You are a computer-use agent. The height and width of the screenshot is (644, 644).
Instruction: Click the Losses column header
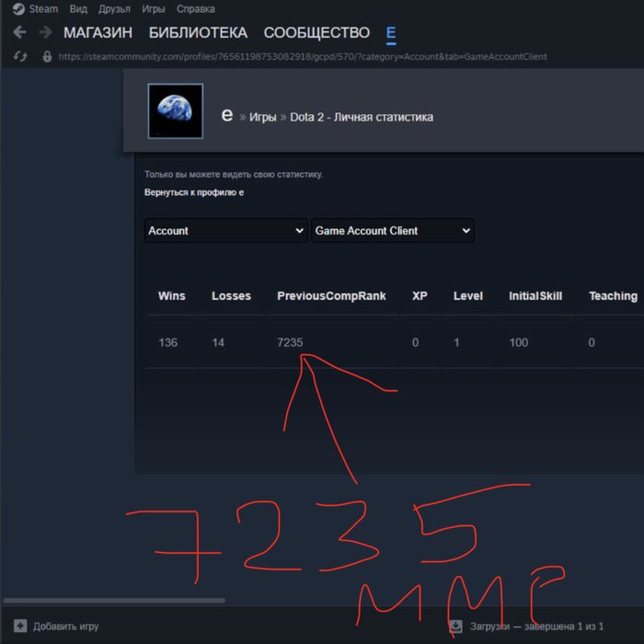[231, 295]
